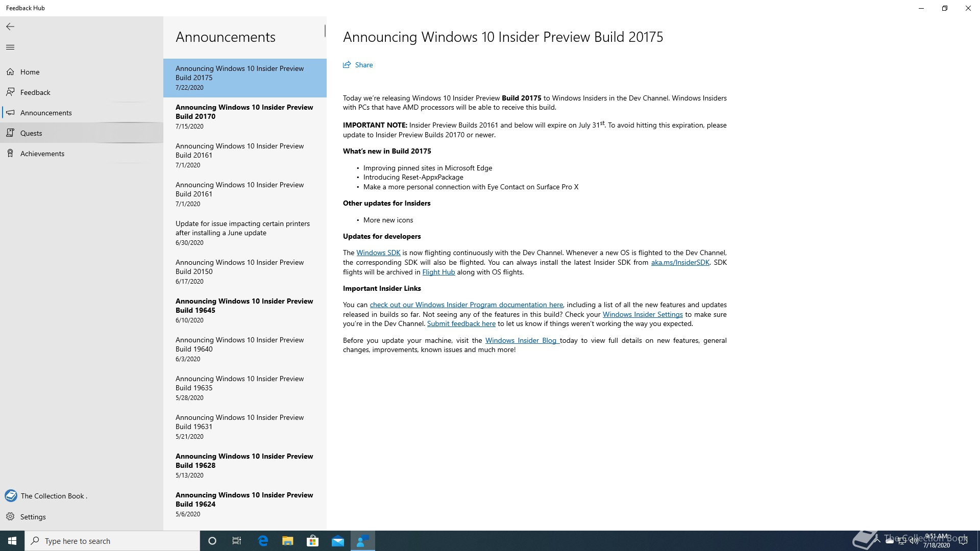980x551 pixels.
Task: Click Feedback Hub taskbar icon
Action: point(363,541)
